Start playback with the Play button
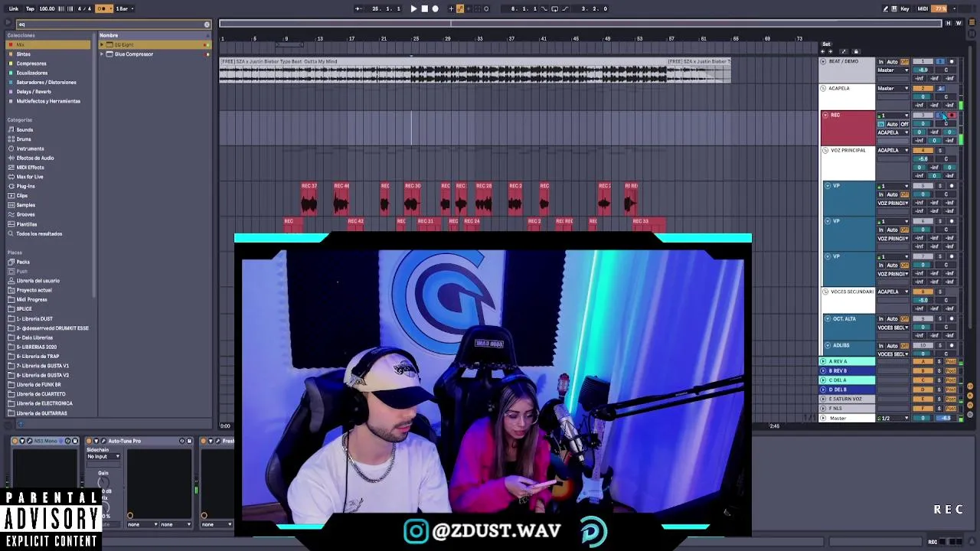980x551 pixels. click(413, 8)
